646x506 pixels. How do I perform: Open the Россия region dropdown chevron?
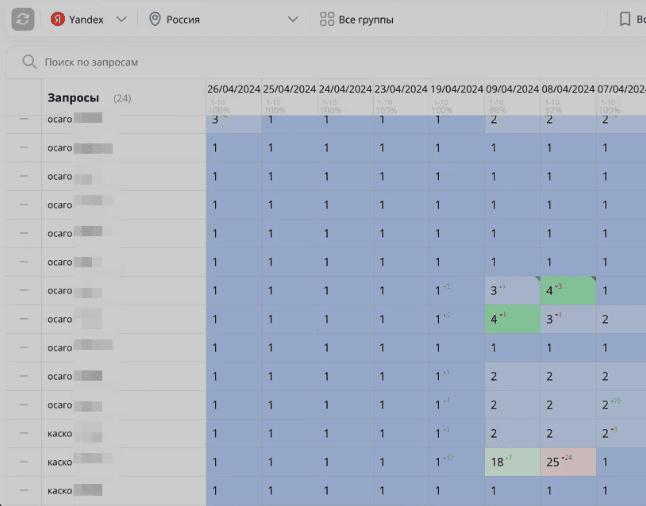coord(293,19)
